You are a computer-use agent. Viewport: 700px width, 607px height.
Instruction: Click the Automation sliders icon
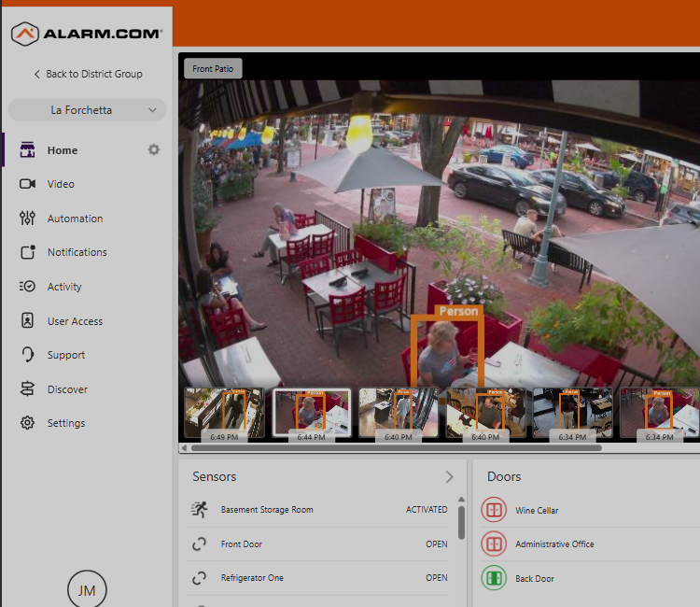pos(27,218)
